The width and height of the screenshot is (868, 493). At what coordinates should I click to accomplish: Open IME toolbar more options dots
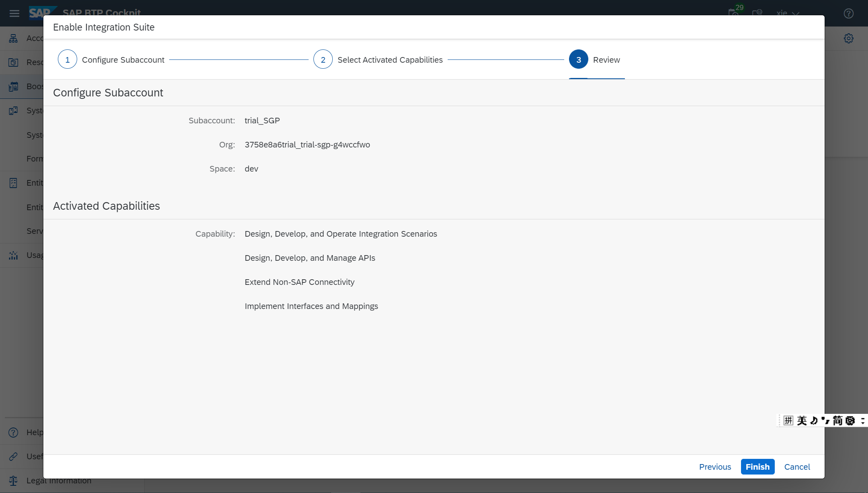point(862,421)
